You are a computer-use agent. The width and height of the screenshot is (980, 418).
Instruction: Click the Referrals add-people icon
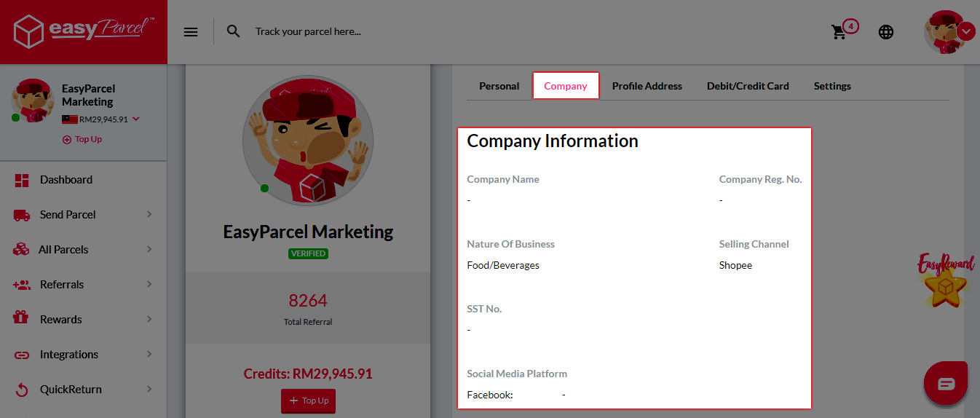(x=22, y=285)
